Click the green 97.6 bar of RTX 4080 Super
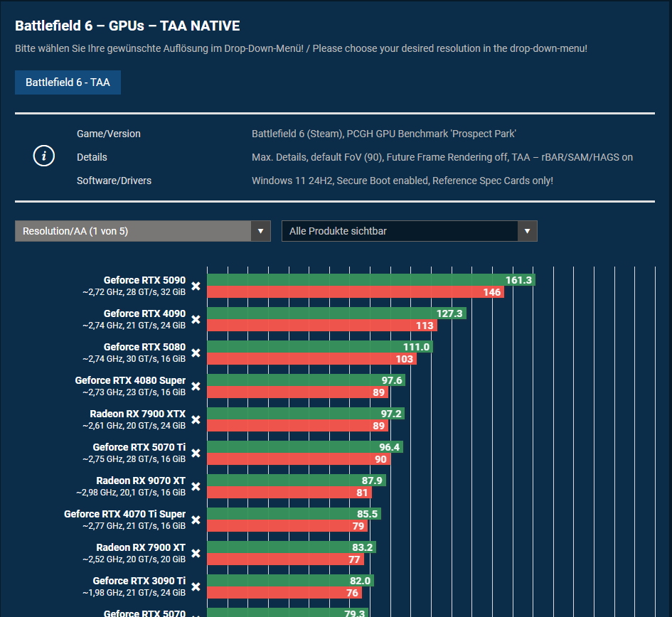Viewport: 672px width, 617px height. [x=306, y=380]
